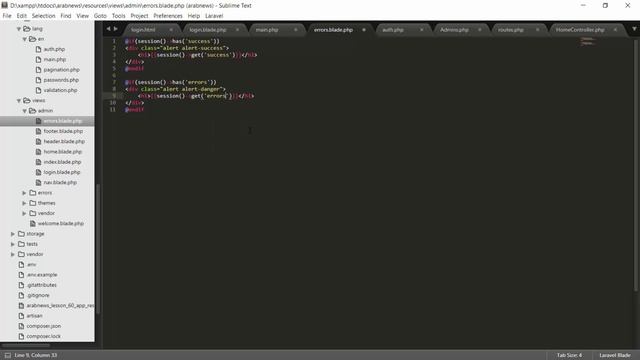Screen dimensions: 640x360
Task: Go to previous tab with left arrow
Action: click(108, 29)
